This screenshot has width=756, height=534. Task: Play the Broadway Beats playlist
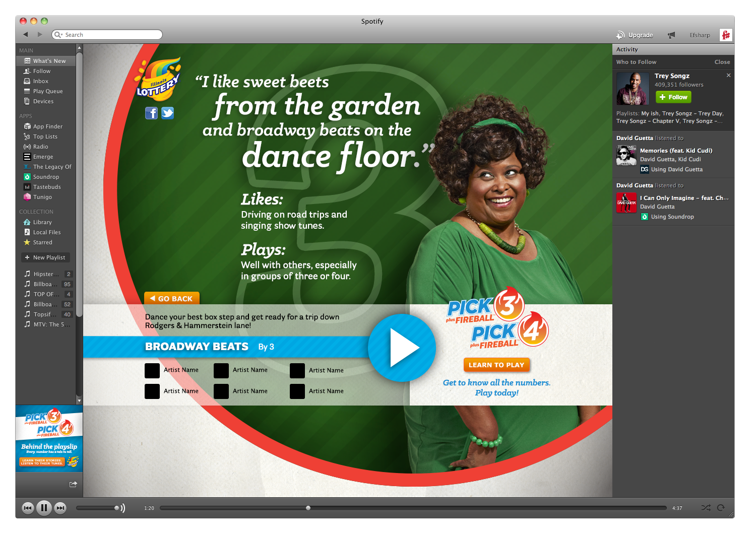(402, 348)
